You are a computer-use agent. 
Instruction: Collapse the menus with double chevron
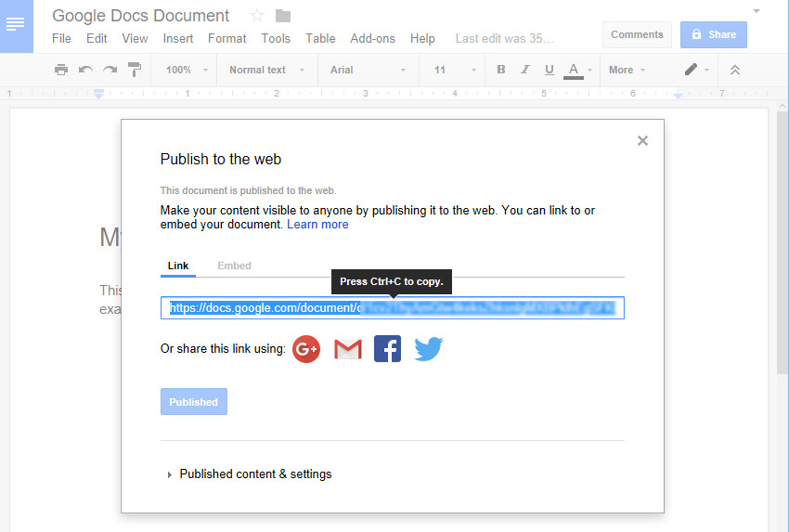coord(735,70)
